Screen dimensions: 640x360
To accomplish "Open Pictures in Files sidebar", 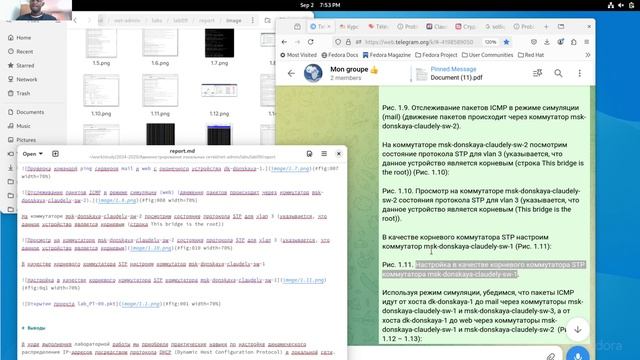I will point(26,140).
